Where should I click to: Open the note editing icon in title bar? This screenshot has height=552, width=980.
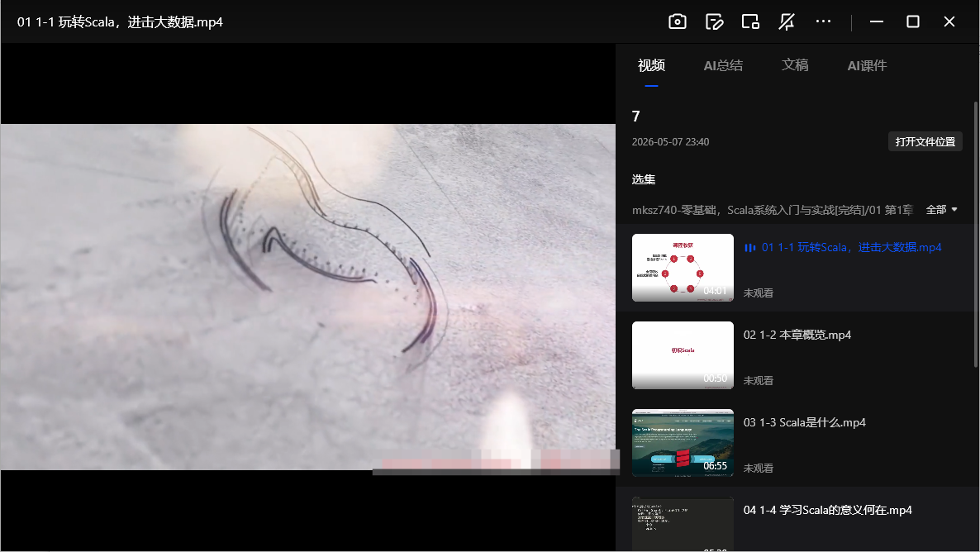tap(714, 21)
